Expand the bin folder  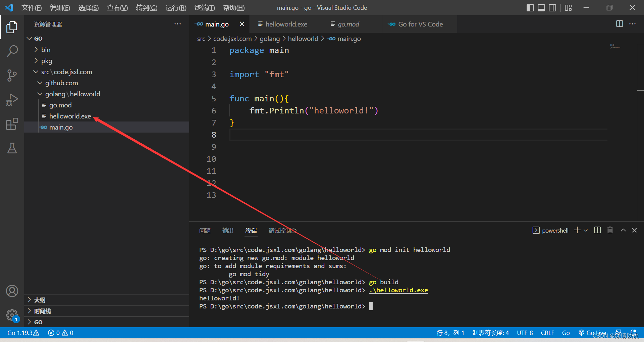tap(107, 50)
